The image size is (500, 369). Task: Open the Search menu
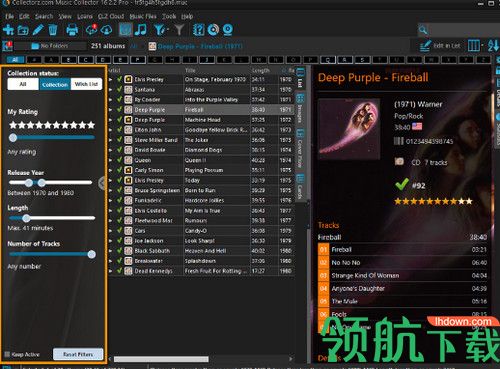[x=44, y=16]
